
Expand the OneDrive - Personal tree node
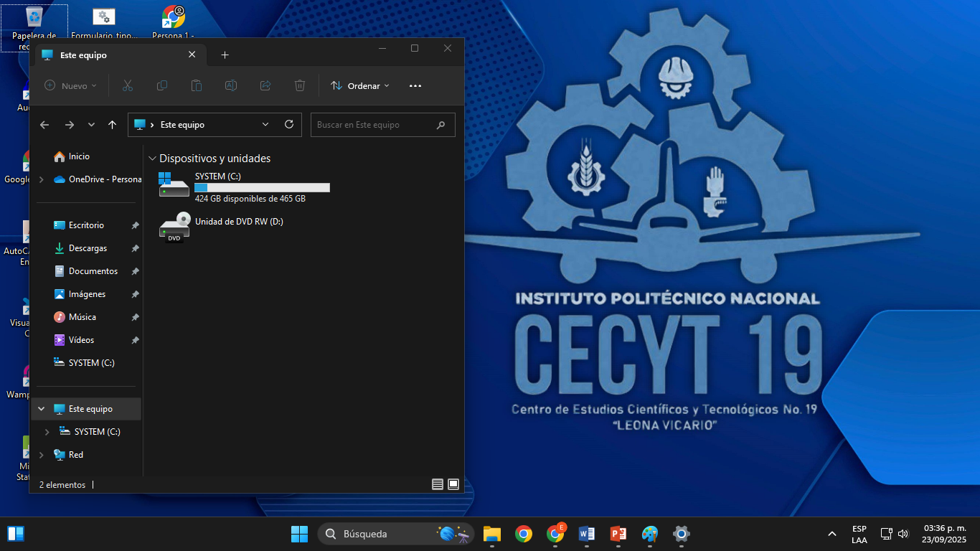(41, 179)
